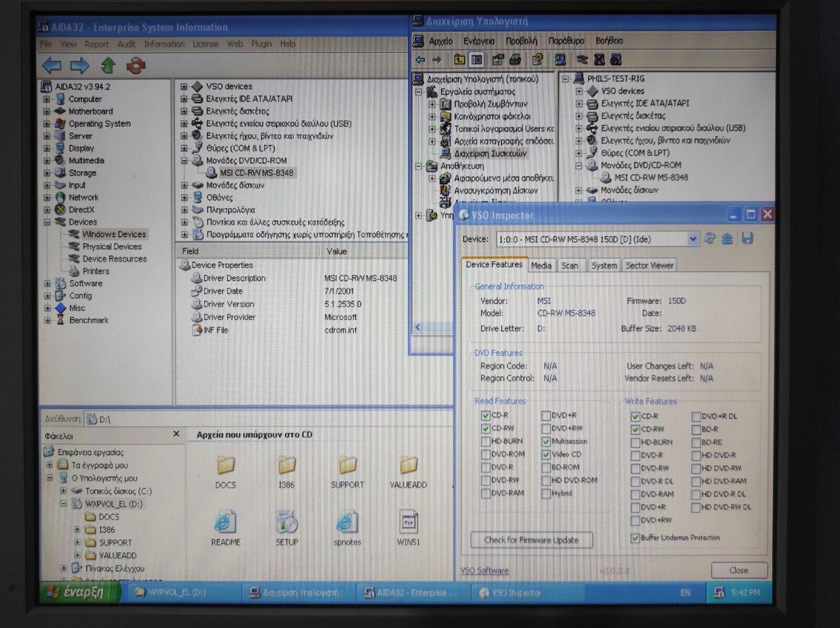Click the AIDA32 refresh icon
This screenshot has width=840, height=628.
tap(135, 66)
